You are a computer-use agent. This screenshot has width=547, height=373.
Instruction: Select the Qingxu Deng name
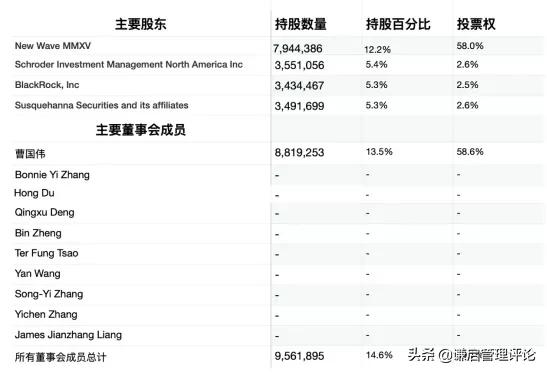click(x=44, y=212)
